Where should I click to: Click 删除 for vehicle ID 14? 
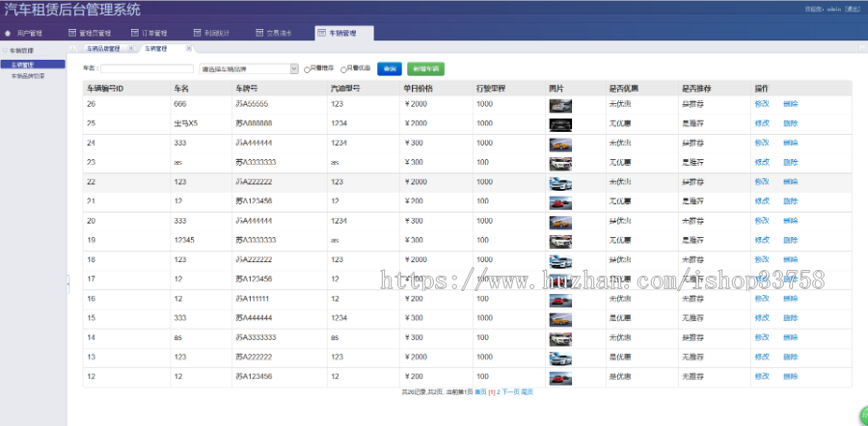coord(791,337)
